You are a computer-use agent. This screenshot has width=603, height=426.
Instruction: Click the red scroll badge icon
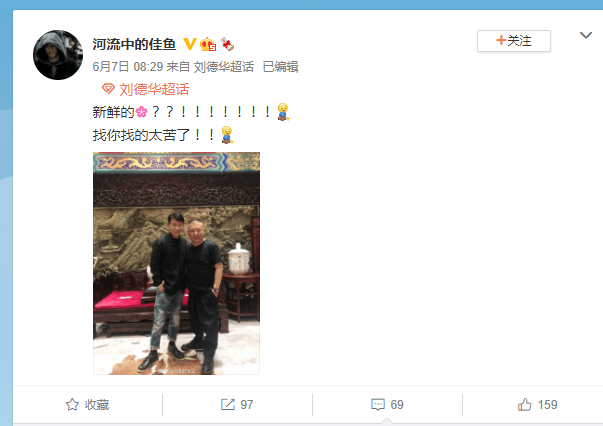[227, 44]
